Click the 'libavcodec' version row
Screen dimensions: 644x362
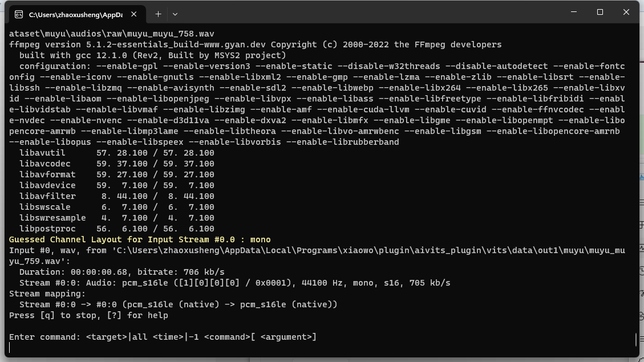116,164
